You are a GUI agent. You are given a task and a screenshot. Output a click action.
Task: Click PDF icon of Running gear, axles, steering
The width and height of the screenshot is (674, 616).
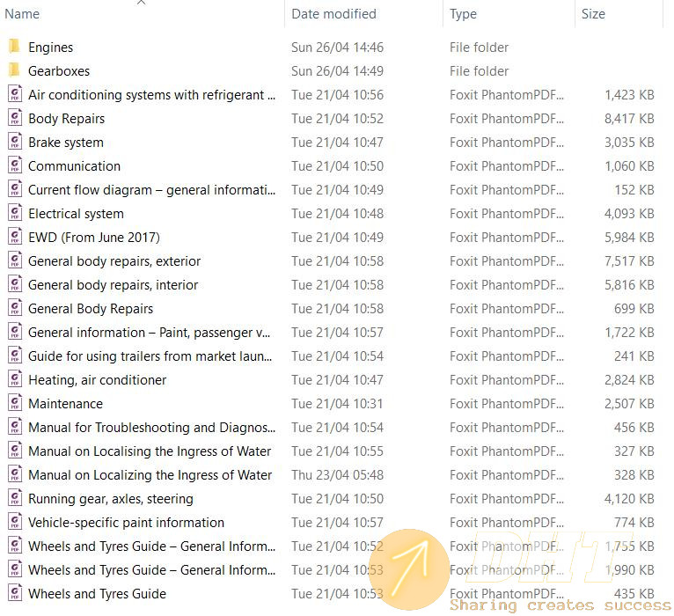14,498
